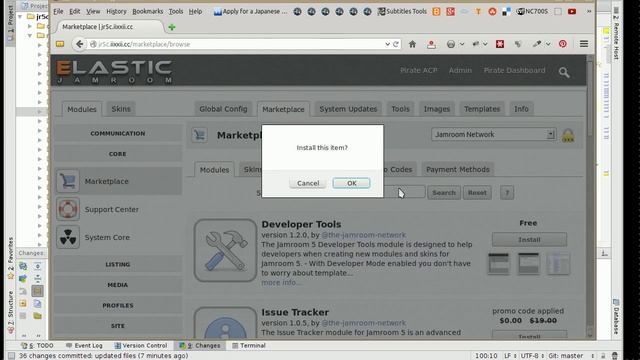Screen dimensions: 640x360
Task: Reload the page
Action: pyautogui.click(x=396, y=44)
